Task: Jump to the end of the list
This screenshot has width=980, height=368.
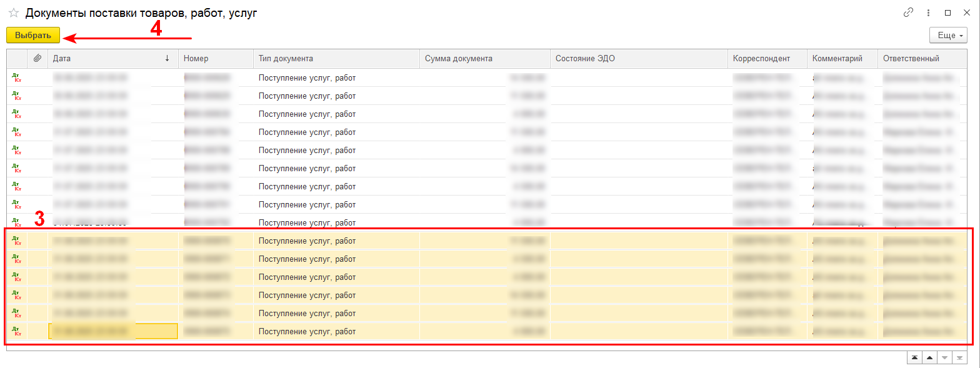Action: (x=959, y=357)
